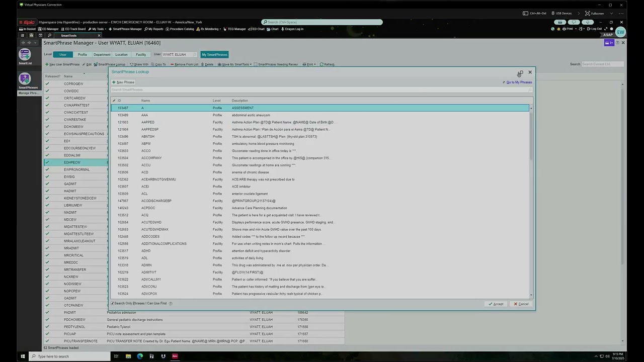Select EDHPECW in the user list
This screenshot has height=362, width=644.
76,162
